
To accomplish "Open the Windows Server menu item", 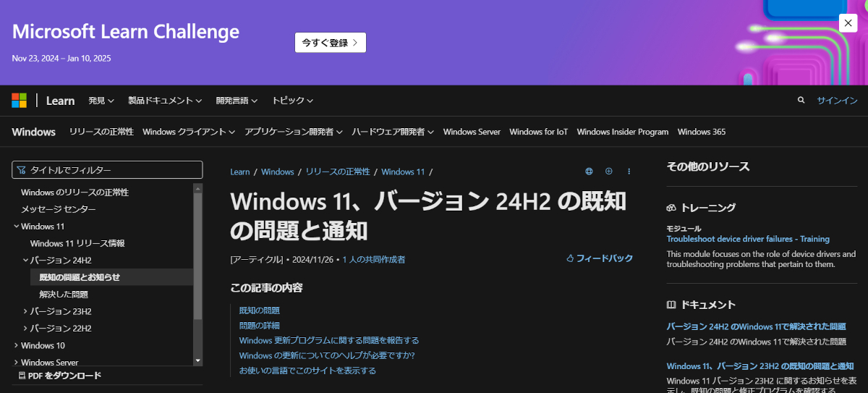I will [x=472, y=132].
